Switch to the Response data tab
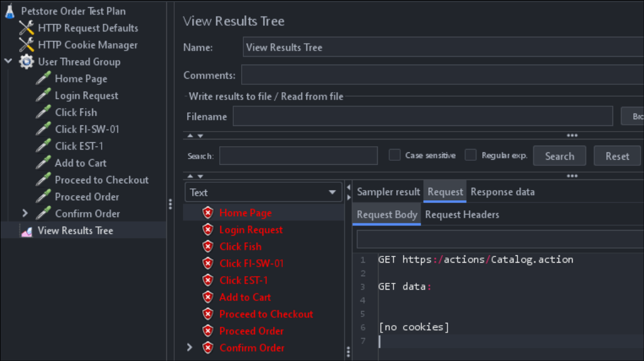The height and width of the screenshot is (361, 644). point(502,191)
